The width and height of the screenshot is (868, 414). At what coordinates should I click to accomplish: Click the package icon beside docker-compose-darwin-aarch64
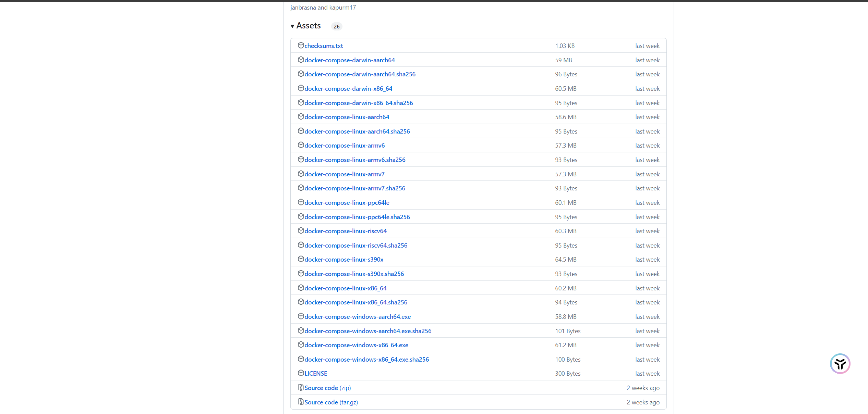(301, 60)
